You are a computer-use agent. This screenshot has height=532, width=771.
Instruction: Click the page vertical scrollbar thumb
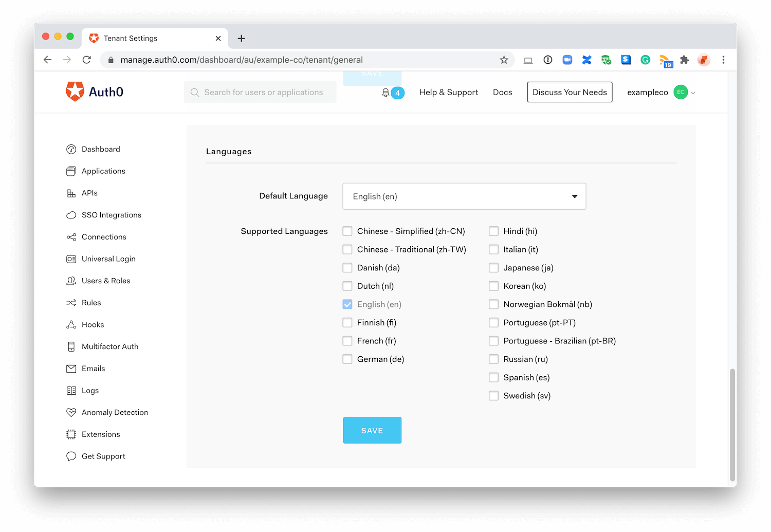click(732, 425)
